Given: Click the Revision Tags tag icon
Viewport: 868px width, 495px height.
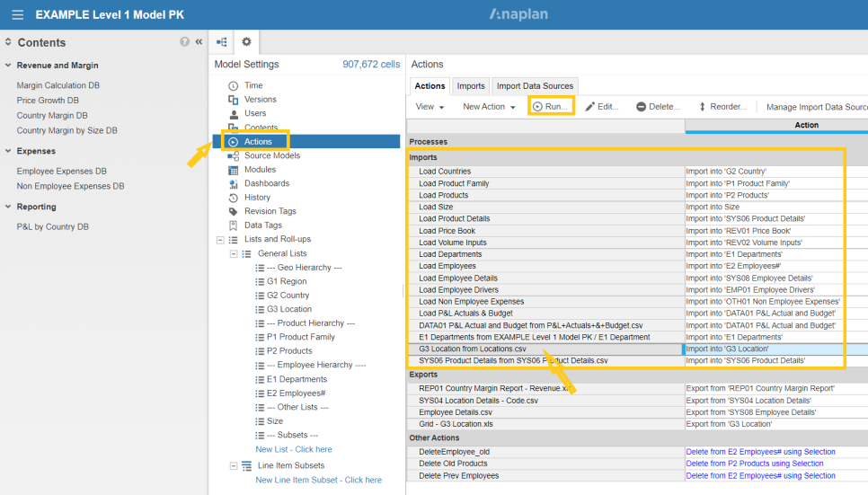Looking at the screenshot, I should 234,211.
